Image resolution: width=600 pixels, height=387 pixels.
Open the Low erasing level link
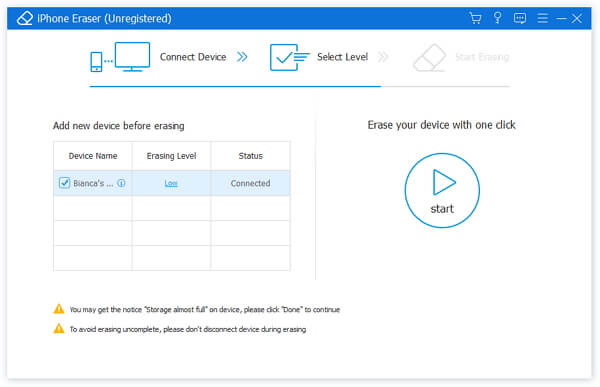pos(171,183)
